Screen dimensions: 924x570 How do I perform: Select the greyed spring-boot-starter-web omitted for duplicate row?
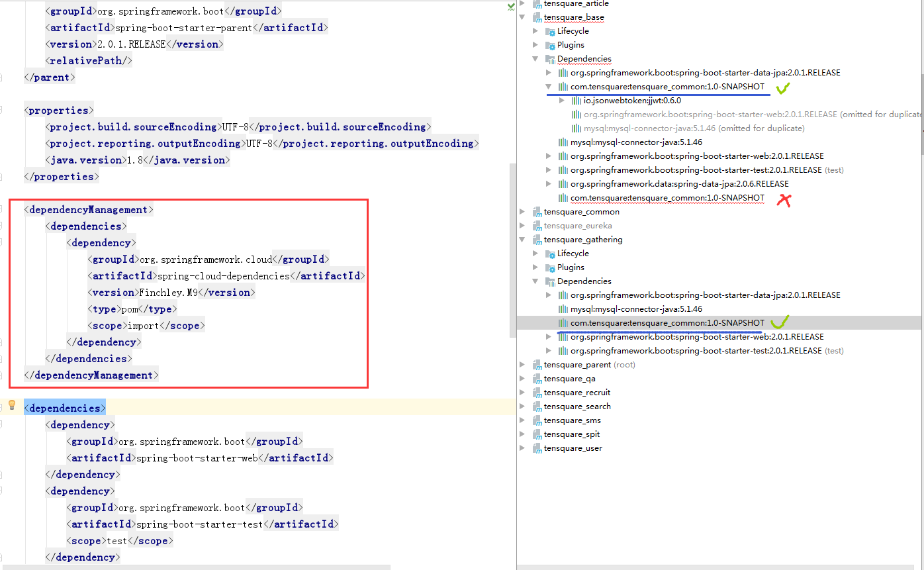(720, 115)
